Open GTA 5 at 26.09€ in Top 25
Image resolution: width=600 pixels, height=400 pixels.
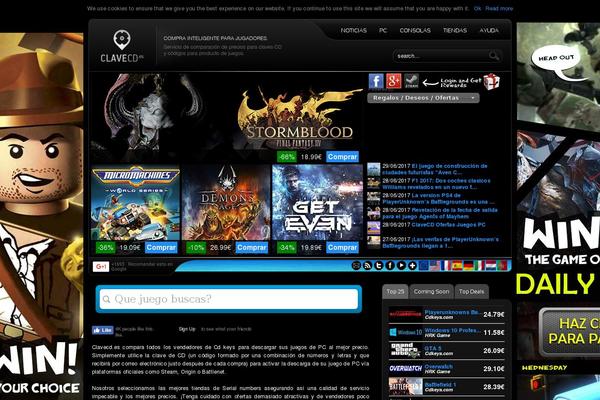[x=447, y=350]
